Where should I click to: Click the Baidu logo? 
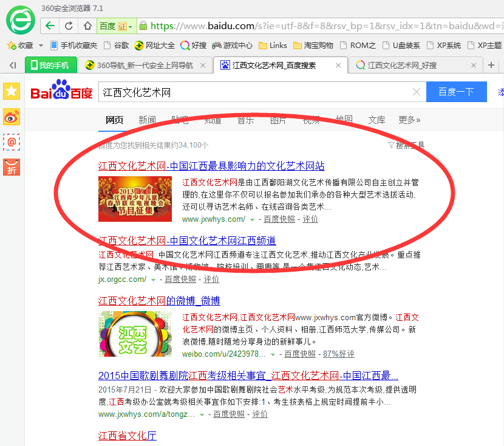pyautogui.click(x=61, y=90)
